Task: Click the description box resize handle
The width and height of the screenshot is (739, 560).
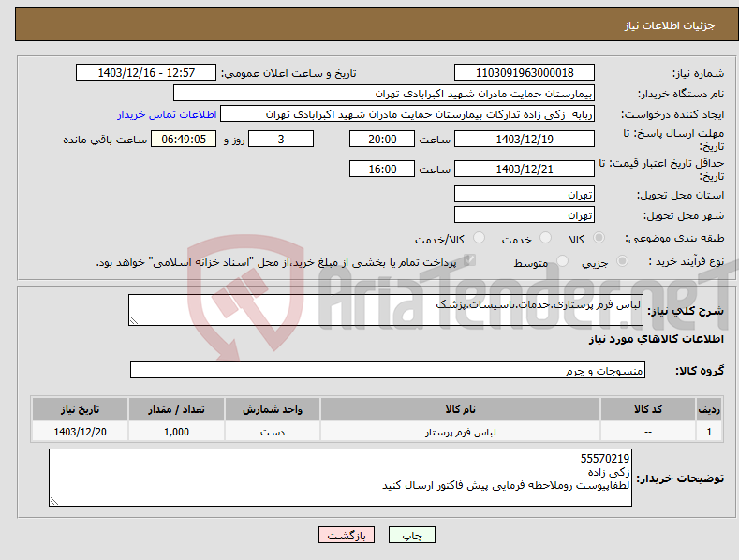Action: coord(134,320)
